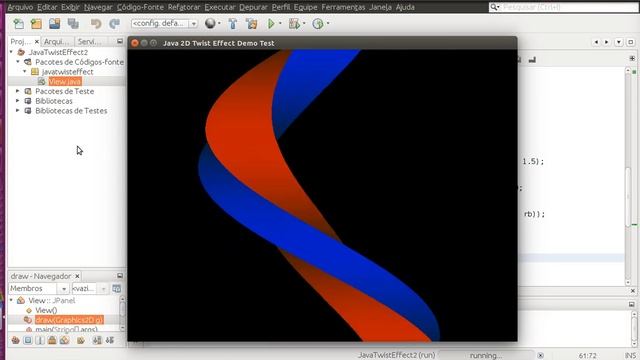This screenshot has width=640, height=360.
Task: Toggle Show Non-Public Members lock icon
Action: click(52, 340)
